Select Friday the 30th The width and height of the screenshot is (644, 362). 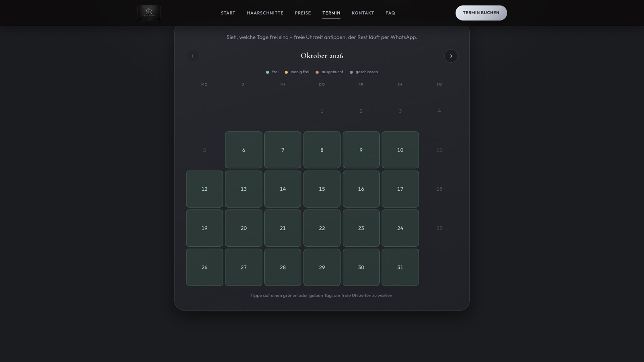pos(361,267)
